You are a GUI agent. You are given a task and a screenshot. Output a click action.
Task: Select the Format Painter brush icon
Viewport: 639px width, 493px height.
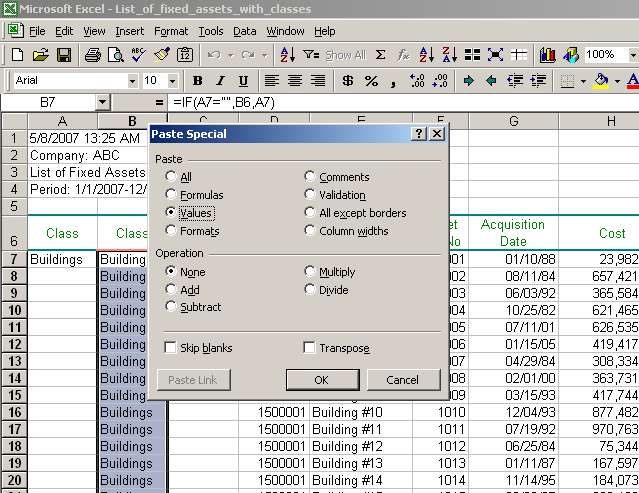[162, 55]
